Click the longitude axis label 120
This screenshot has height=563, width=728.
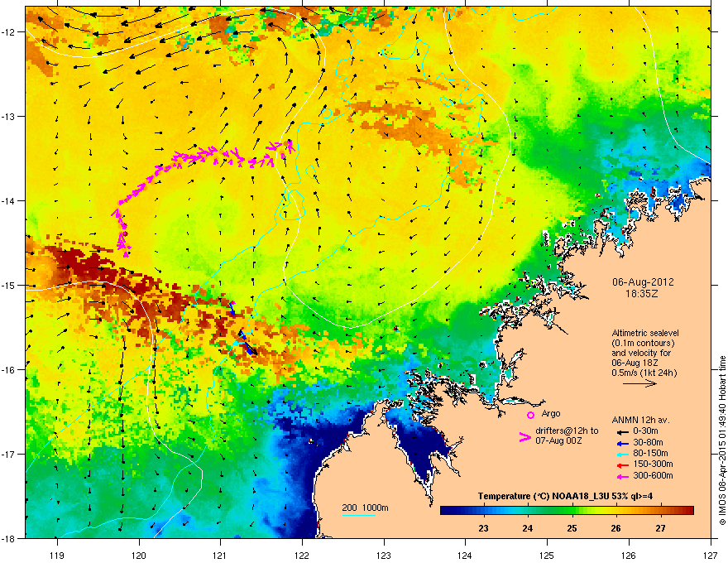[x=139, y=555]
